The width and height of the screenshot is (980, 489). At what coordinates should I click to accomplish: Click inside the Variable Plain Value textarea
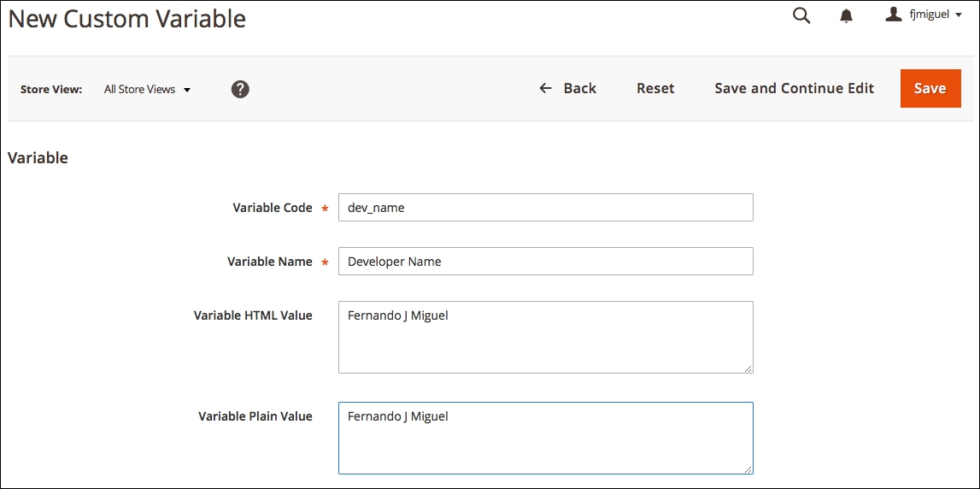546,438
